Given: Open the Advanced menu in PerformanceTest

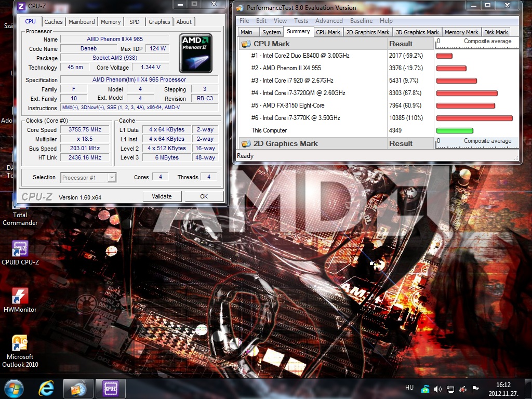Looking at the screenshot, I should click(x=329, y=21).
